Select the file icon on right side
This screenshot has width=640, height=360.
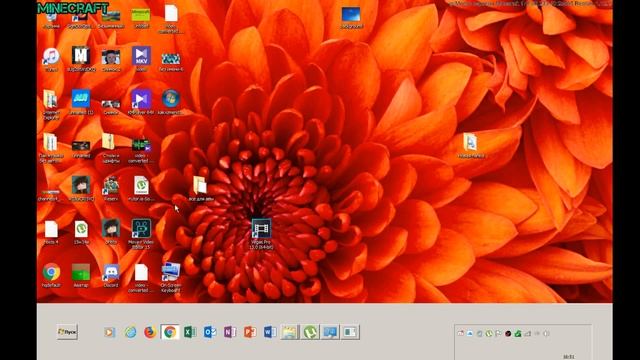click(471, 145)
